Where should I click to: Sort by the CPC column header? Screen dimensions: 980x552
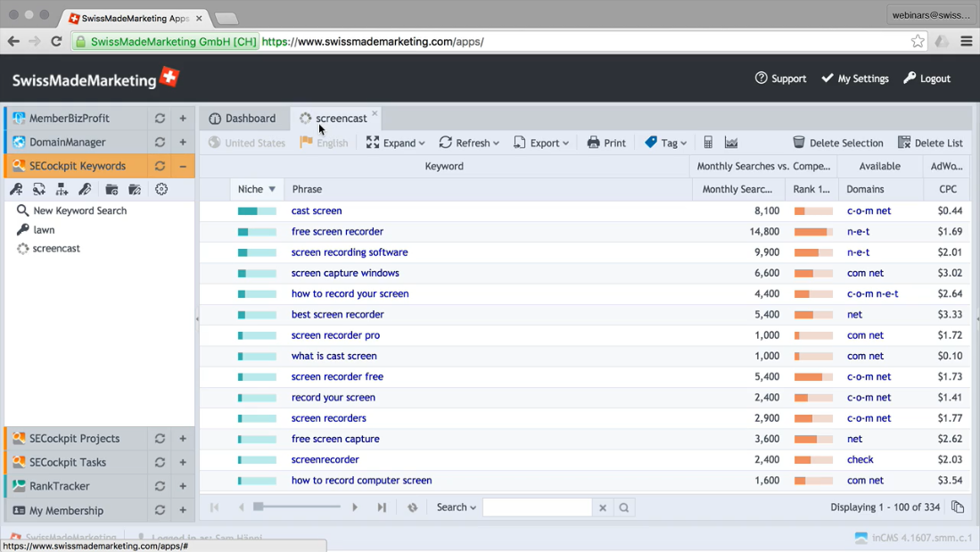pyautogui.click(x=948, y=189)
